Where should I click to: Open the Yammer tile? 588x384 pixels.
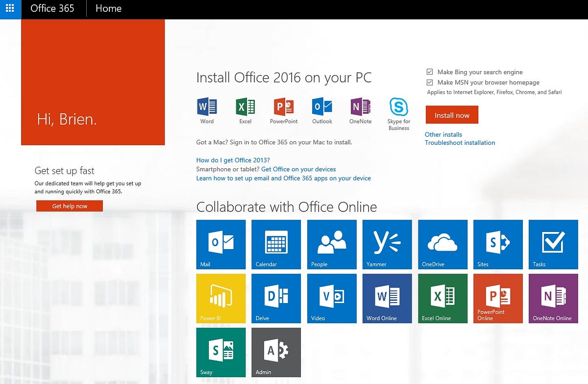click(387, 245)
